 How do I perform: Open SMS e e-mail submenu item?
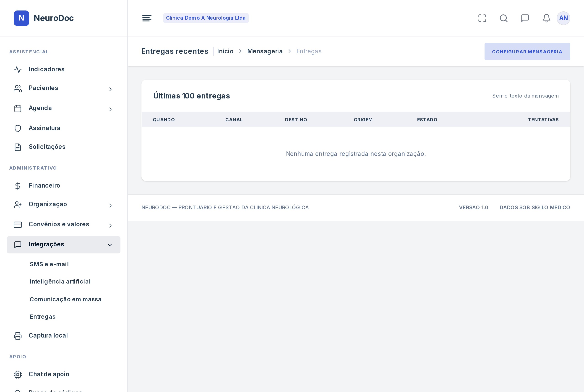pyautogui.click(x=49, y=264)
